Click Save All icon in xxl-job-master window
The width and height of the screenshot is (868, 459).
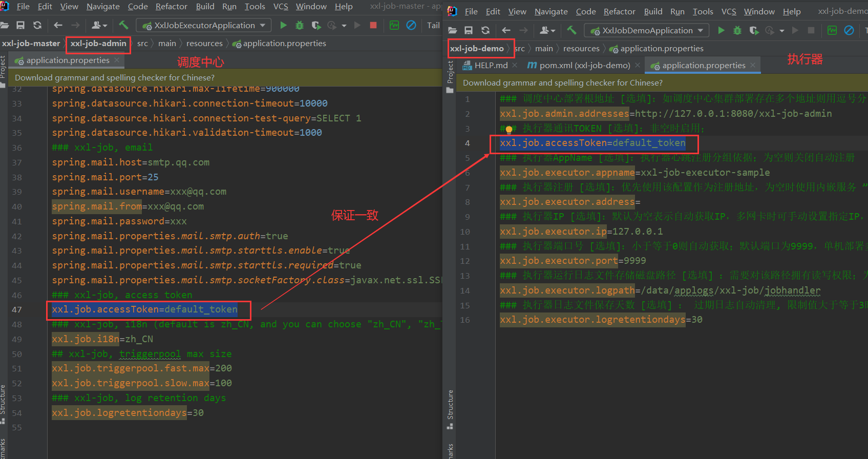(20, 25)
